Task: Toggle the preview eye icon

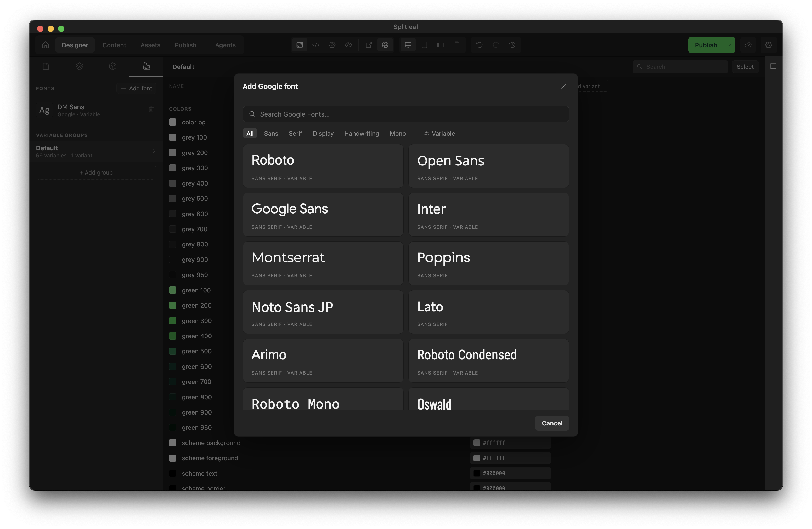Action: point(348,45)
